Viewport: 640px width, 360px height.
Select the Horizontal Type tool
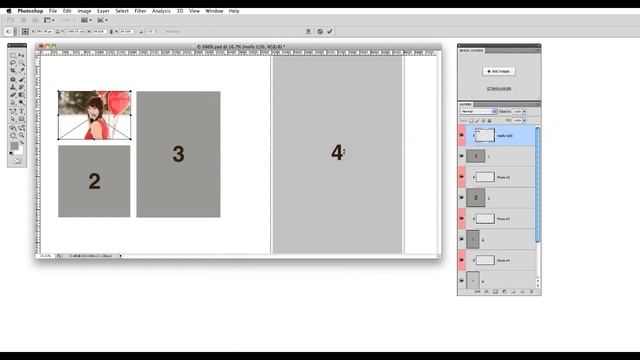pos(21,111)
